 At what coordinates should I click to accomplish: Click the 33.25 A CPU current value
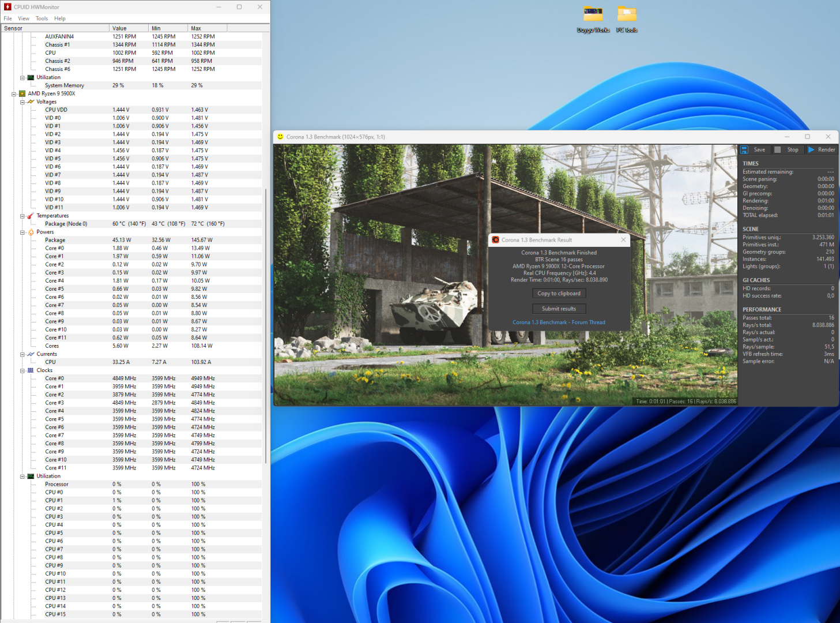(121, 362)
